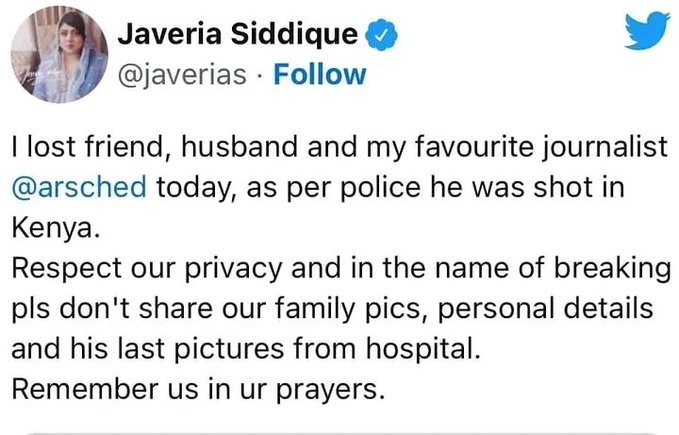Click the Remember us in ur prayers line
The image size is (679, 435).
(198, 389)
